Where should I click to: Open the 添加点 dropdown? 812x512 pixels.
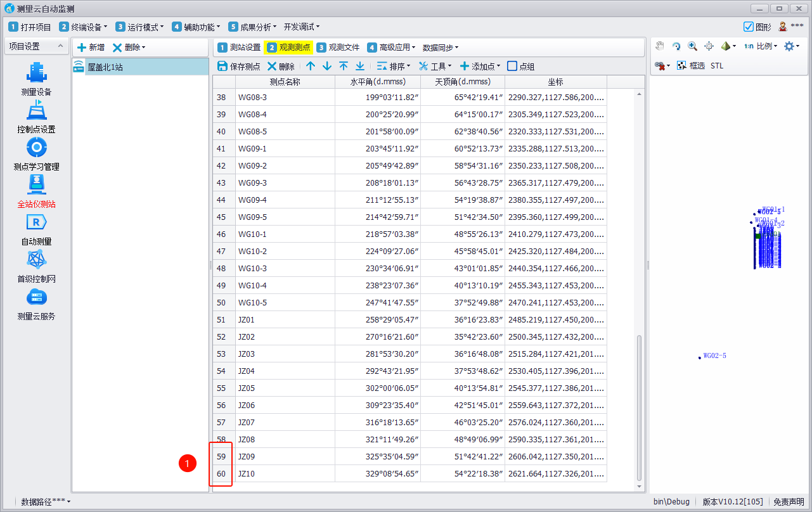pyautogui.click(x=480, y=67)
